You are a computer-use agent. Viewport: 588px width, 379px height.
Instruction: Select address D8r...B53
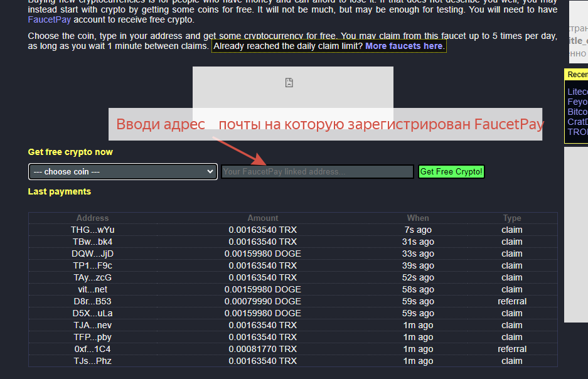pos(93,301)
